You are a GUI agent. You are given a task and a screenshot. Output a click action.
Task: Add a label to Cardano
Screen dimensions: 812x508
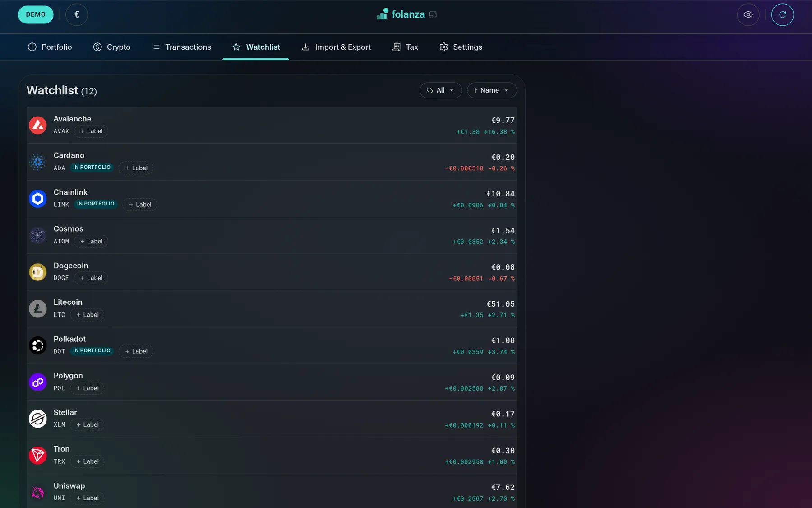[x=136, y=168]
